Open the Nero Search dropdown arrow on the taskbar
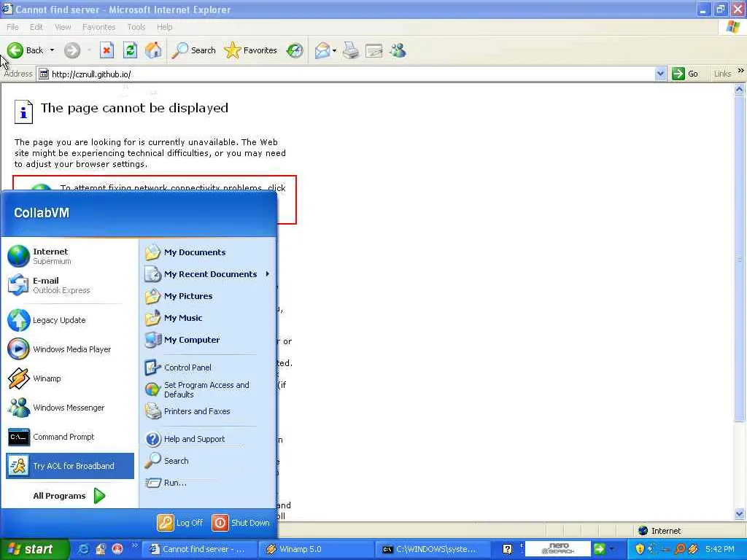 612,549
